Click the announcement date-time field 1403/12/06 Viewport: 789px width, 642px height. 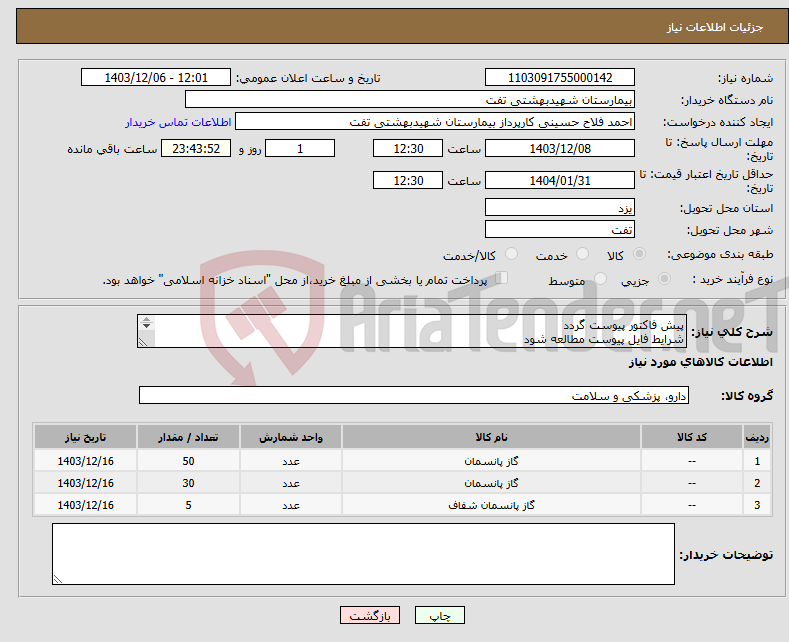click(x=156, y=77)
